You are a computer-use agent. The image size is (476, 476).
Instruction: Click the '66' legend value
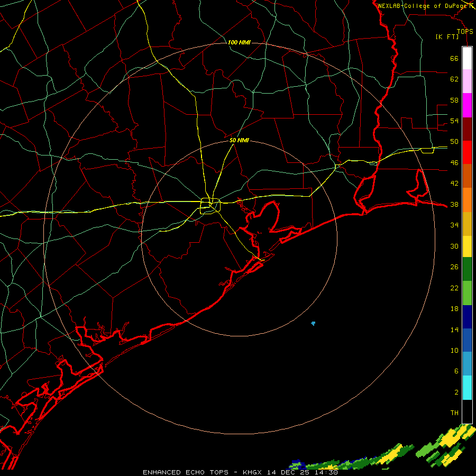click(454, 58)
